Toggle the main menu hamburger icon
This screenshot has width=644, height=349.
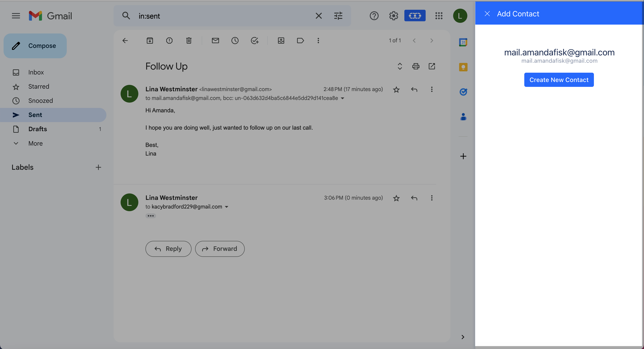click(x=16, y=16)
